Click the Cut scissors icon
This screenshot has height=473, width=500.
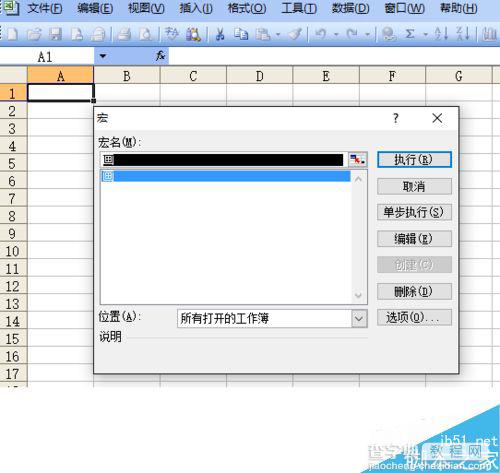(220, 34)
